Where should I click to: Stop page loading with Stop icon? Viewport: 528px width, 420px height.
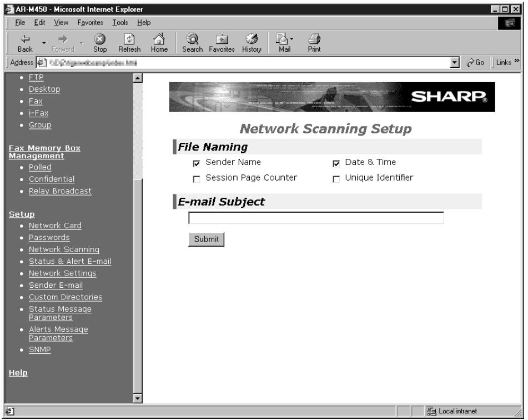[x=100, y=39]
